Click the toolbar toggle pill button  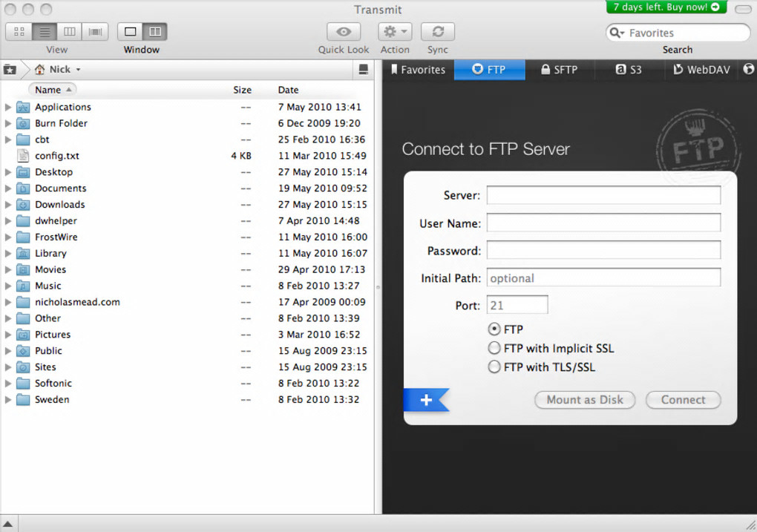point(742,9)
